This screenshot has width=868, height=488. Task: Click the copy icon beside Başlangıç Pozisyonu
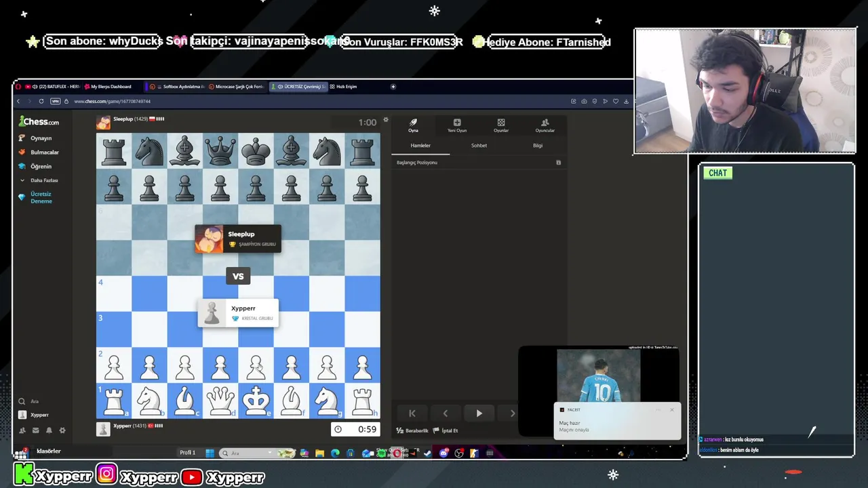pos(559,163)
